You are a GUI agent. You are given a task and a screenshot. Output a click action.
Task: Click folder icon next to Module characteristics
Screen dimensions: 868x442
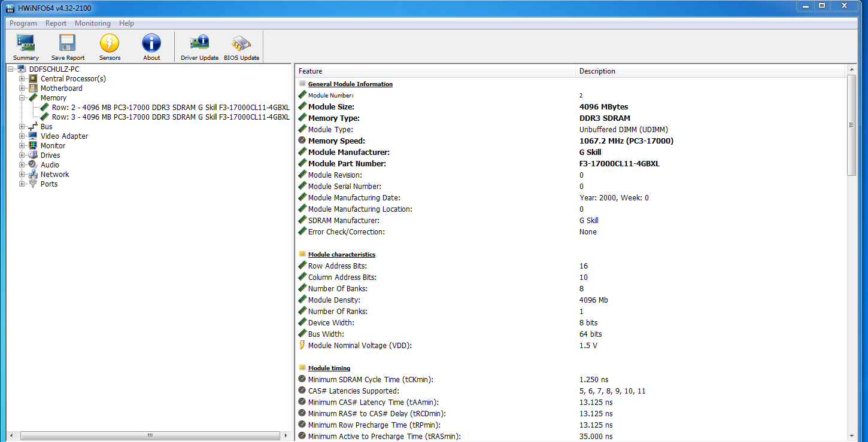[x=302, y=254]
